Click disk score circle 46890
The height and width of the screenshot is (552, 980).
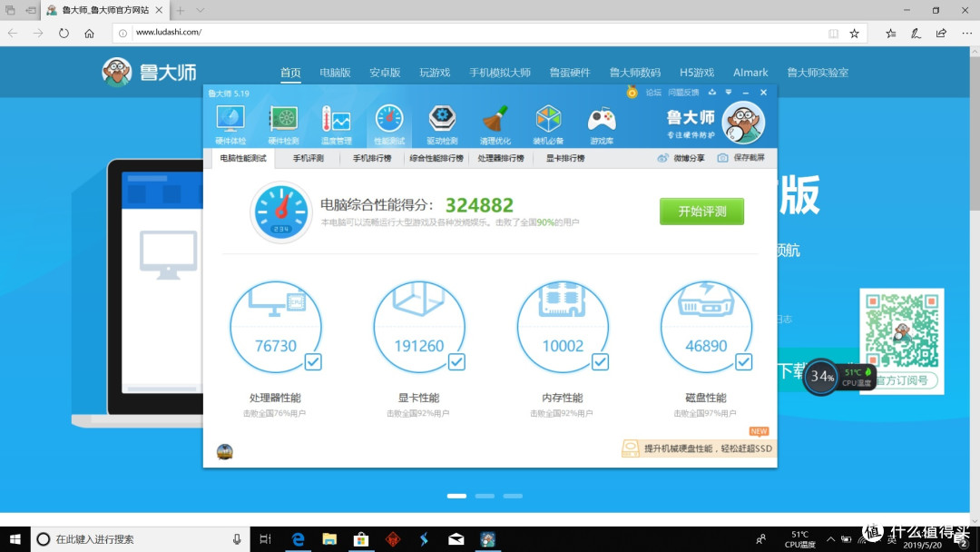tap(706, 327)
